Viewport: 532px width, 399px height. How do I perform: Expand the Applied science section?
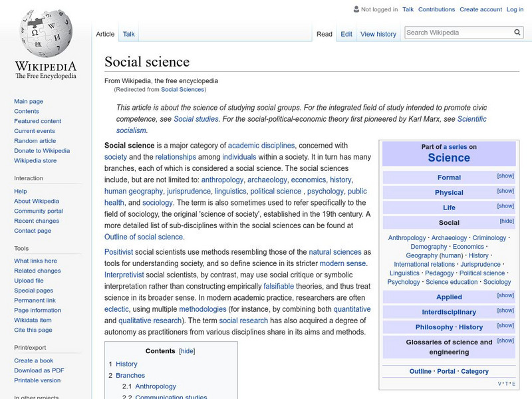505,295
